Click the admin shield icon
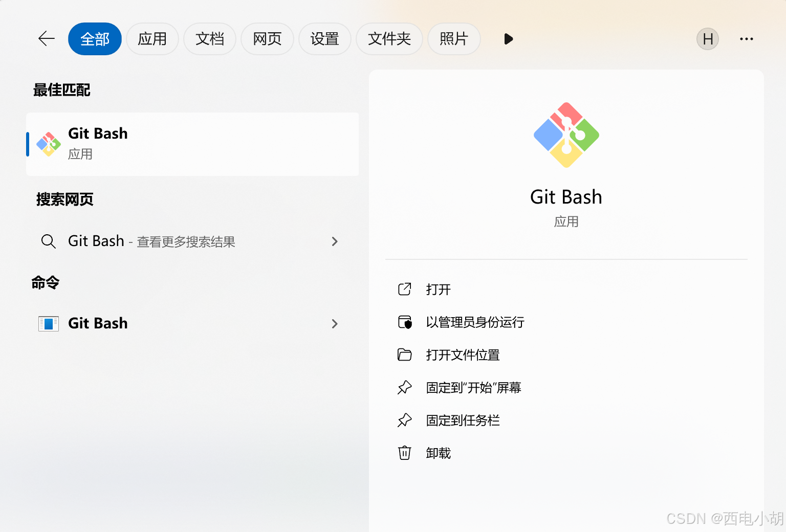This screenshot has width=786, height=532. [405, 322]
